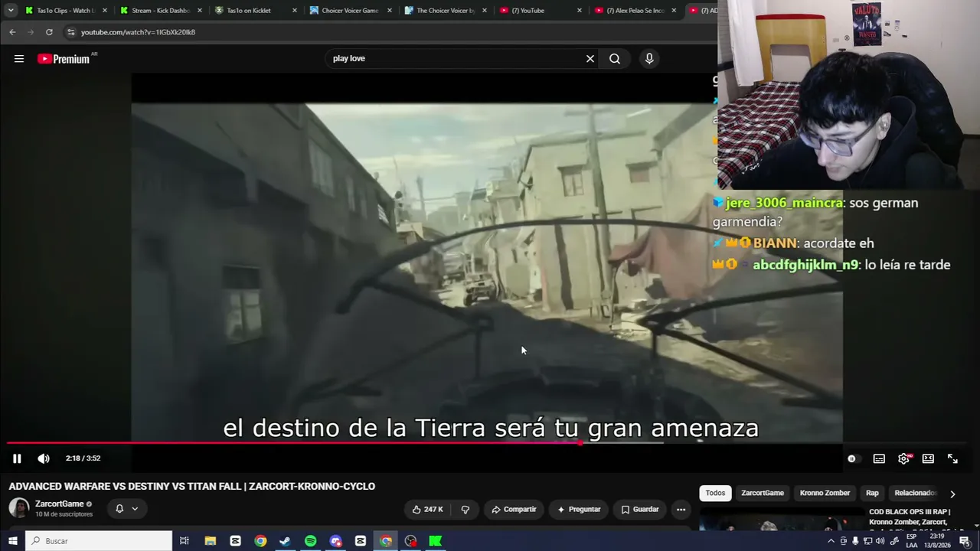Close the 'Choicer Voicer Game' tab

(390, 11)
